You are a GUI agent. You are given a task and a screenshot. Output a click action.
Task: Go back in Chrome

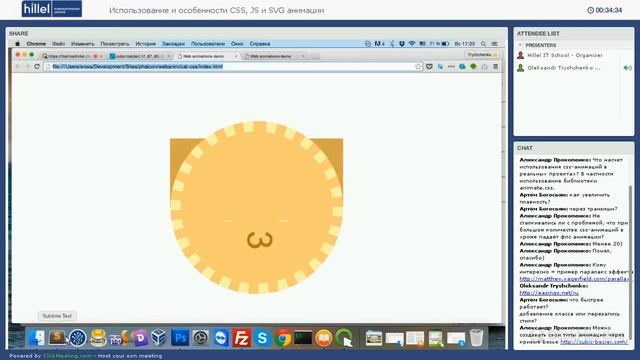(17, 67)
